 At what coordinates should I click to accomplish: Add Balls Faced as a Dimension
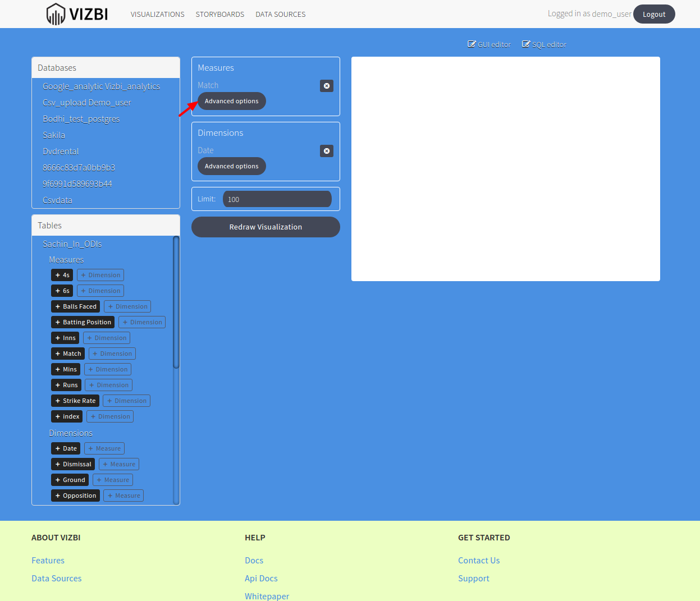coord(127,306)
